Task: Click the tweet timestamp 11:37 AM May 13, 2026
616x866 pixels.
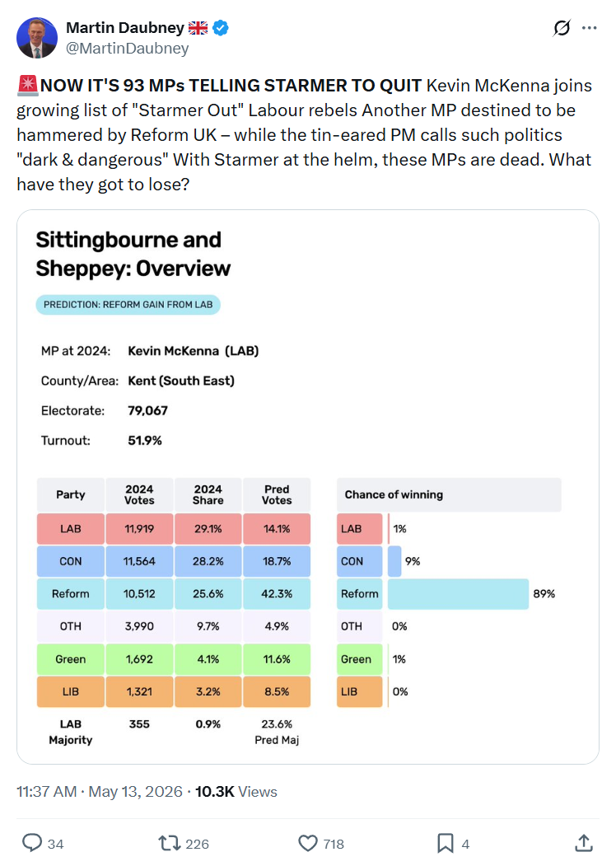Action: coord(100,792)
